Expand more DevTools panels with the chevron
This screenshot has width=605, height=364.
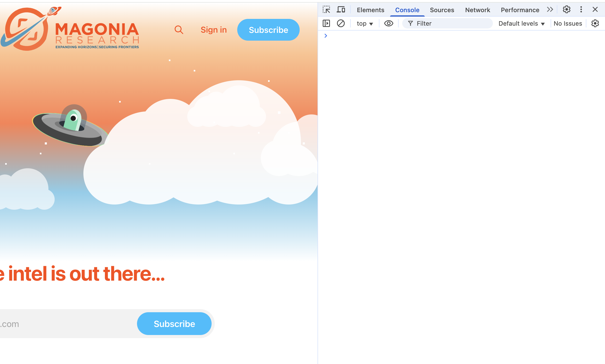tap(550, 10)
